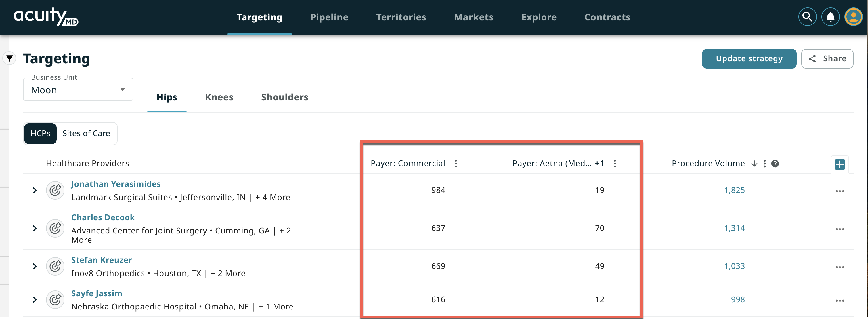
Task: Expand the Sayfe Jassim row chevron
Action: click(x=35, y=299)
